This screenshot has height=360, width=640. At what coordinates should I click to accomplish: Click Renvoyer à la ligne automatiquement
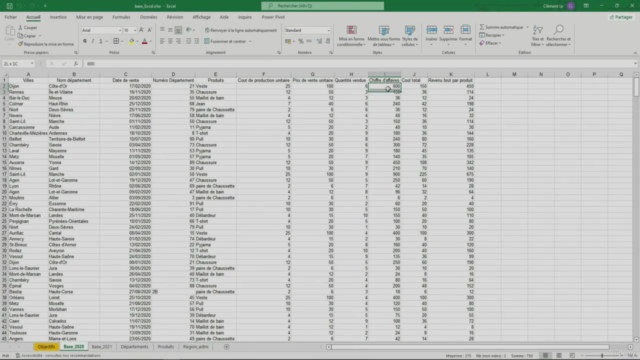240,30
